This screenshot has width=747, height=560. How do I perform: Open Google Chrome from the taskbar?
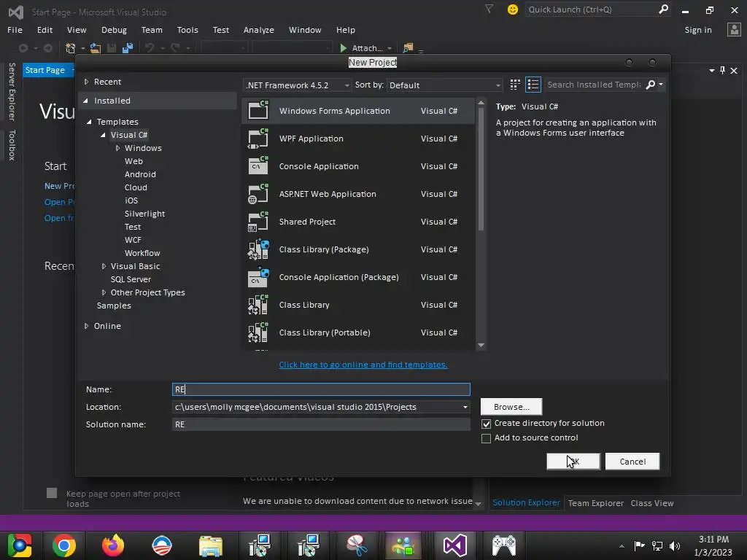pyautogui.click(x=64, y=545)
